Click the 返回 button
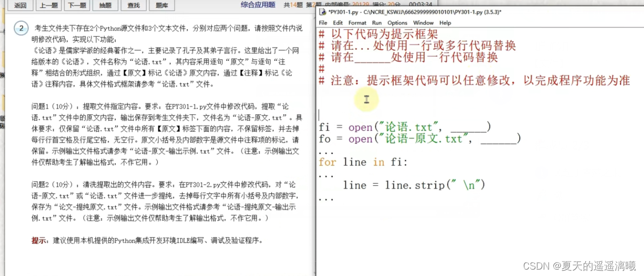The width and height of the screenshot is (644, 276). [20, 5]
